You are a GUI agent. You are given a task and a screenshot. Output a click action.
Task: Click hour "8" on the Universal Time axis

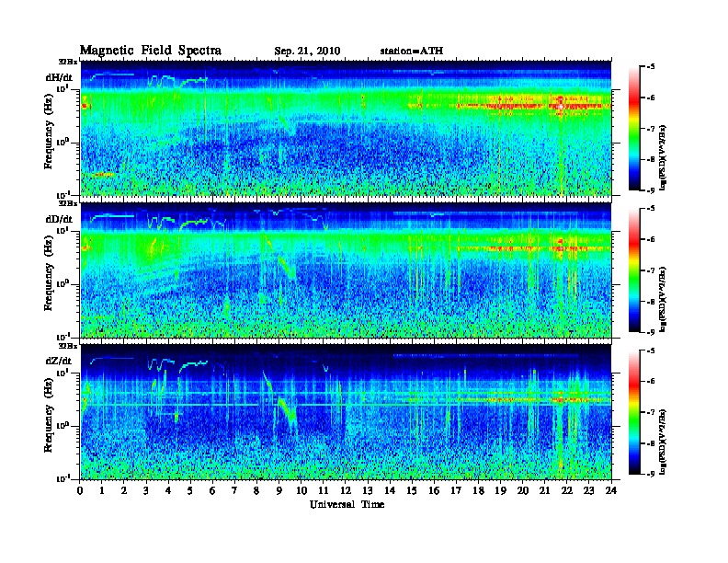[256, 491]
